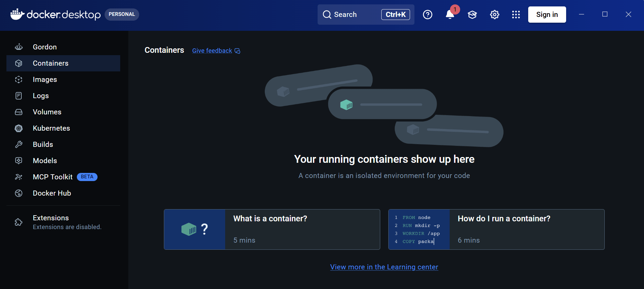644x289 pixels.
Task: Click the Builds wrench icon
Action: pos(19,144)
